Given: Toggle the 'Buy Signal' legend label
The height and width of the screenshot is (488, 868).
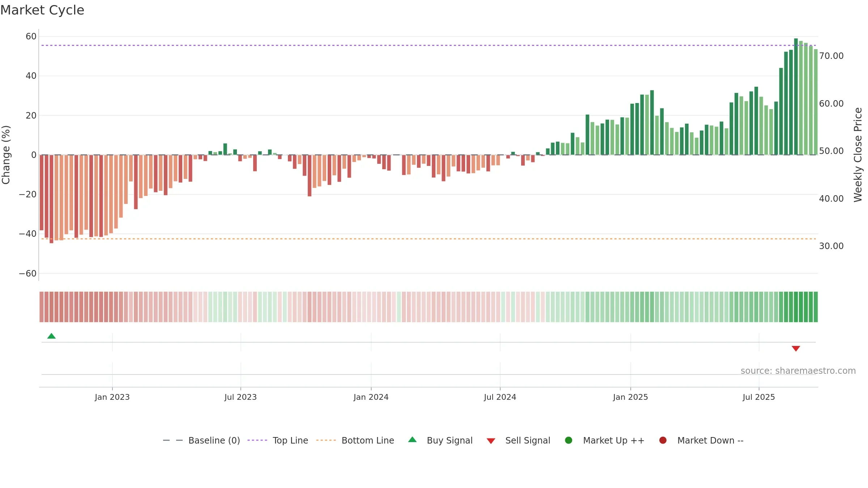Looking at the screenshot, I should point(450,441).
